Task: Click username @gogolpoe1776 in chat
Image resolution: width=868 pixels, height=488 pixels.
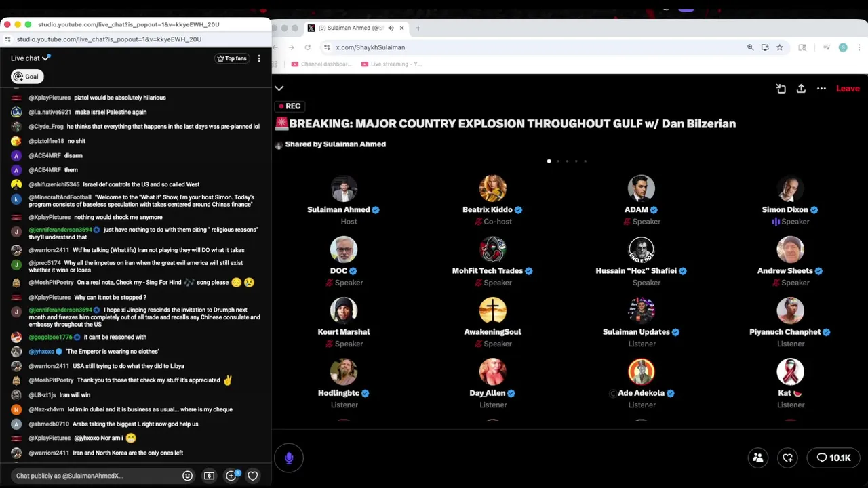Action: (x=50, y=337)
